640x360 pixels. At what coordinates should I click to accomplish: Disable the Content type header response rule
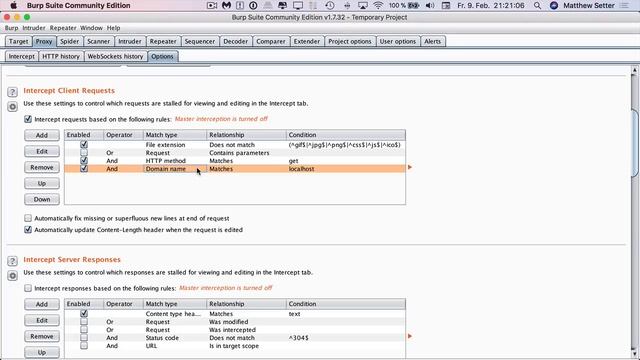[84, 313]
